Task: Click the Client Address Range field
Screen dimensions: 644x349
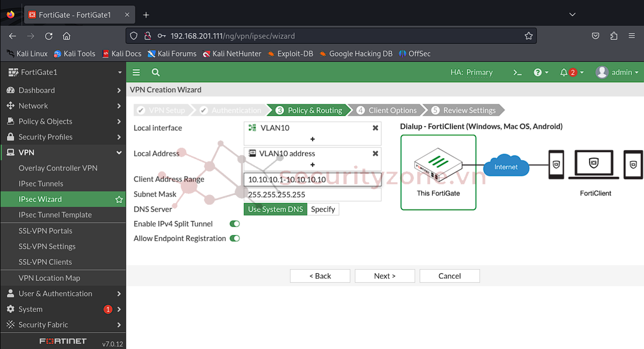Action: (312, 180)
